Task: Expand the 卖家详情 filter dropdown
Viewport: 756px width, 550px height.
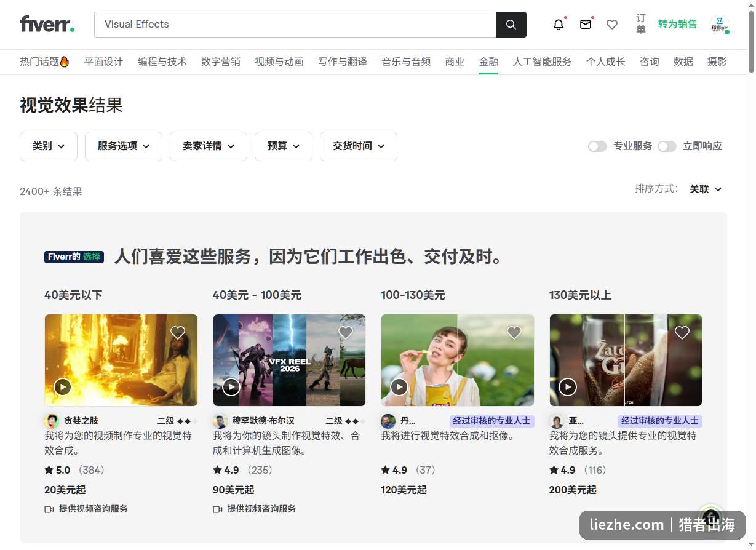Action: [209, 146]
